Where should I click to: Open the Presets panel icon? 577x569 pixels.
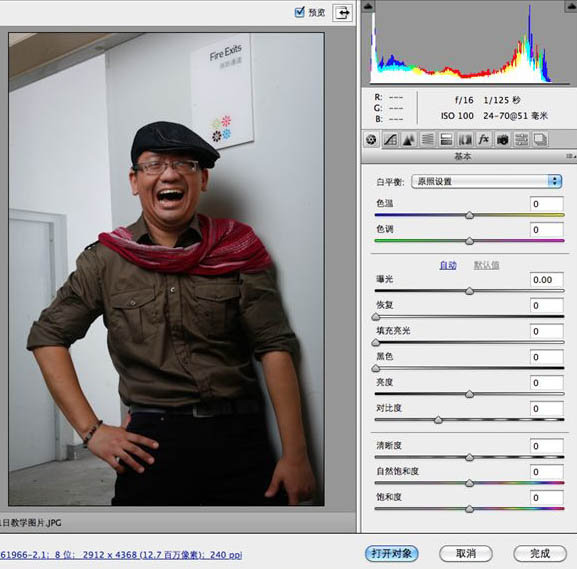[x=521, y=140]
